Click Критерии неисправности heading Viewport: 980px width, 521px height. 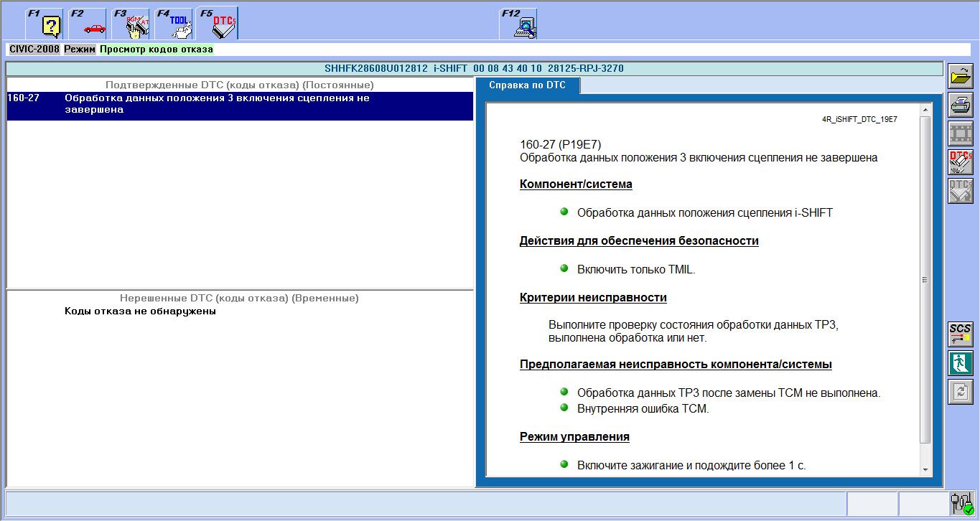click(593, 298)
